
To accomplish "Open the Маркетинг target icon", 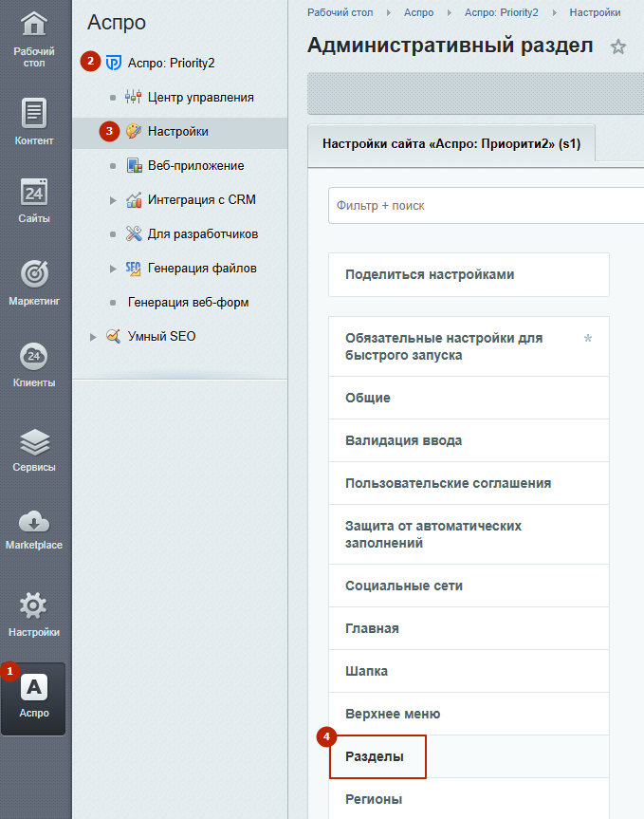I will (35, 274).
